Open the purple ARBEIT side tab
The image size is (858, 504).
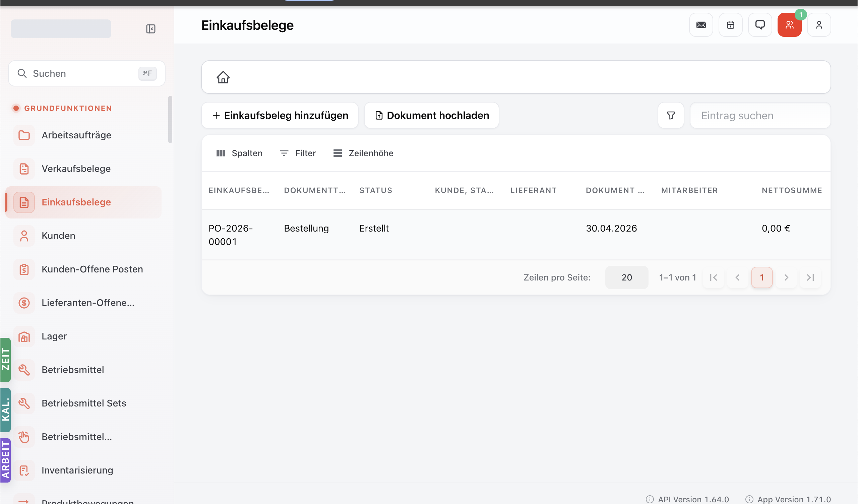(5, 460)
